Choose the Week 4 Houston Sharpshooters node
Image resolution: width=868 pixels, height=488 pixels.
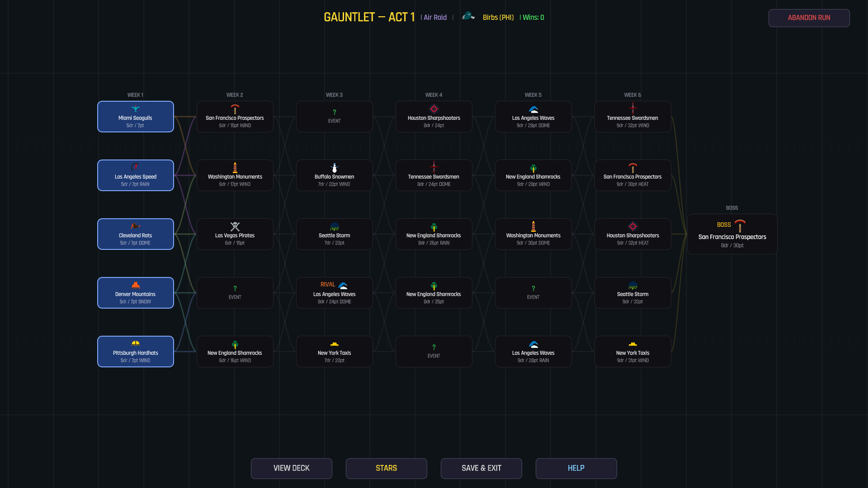pos(434,117)
